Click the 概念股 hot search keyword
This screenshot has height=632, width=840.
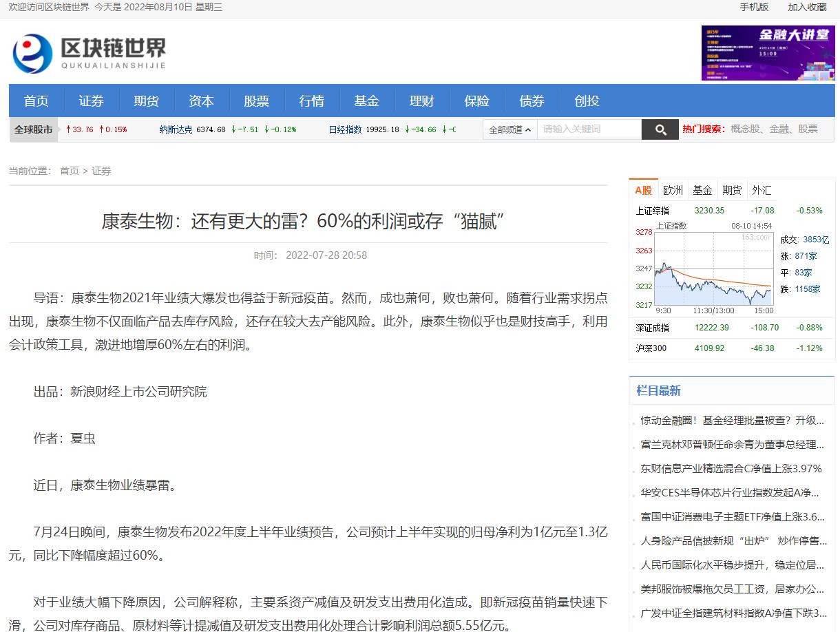tap(746, 129)
